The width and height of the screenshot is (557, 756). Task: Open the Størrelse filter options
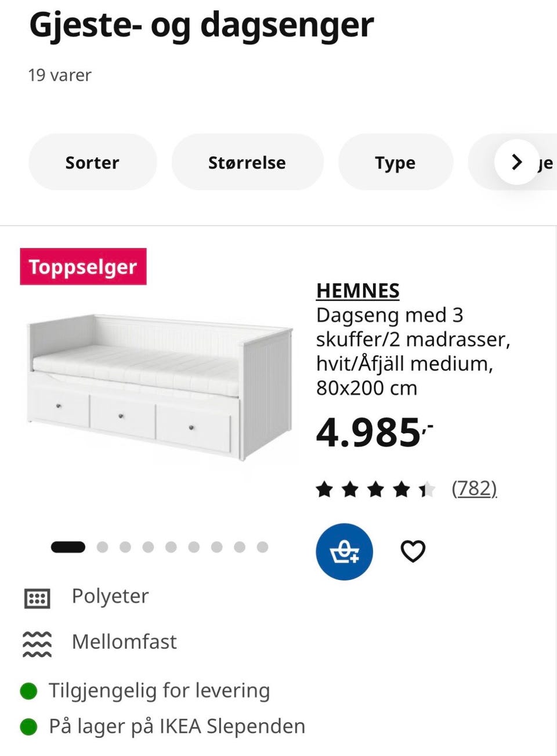pyautogui.click(x=247, y=163)
